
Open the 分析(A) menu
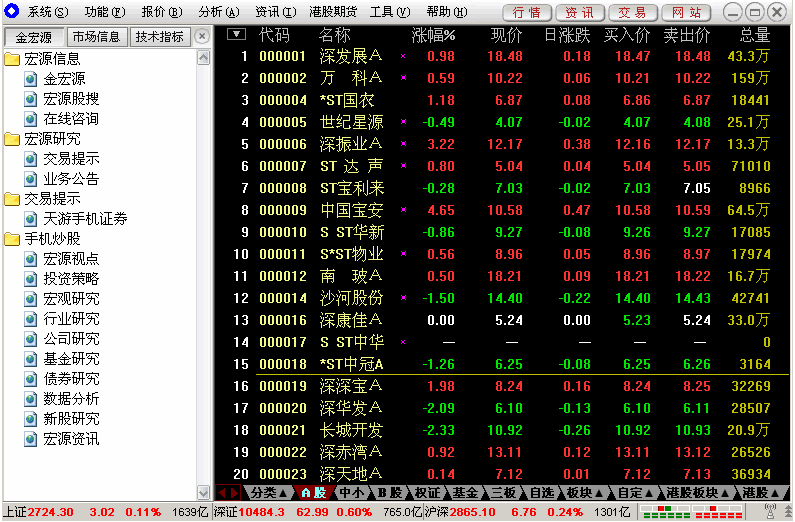[x=219, y=11]
